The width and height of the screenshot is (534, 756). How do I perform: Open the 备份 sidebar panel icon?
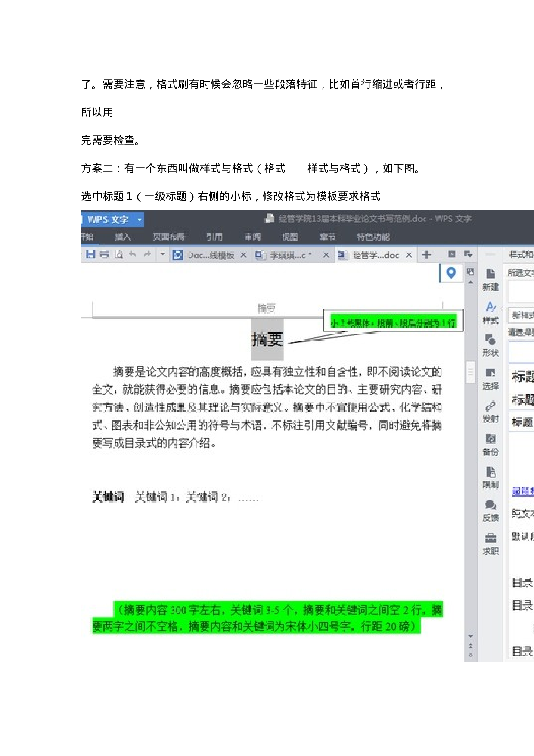coord(490,445)
